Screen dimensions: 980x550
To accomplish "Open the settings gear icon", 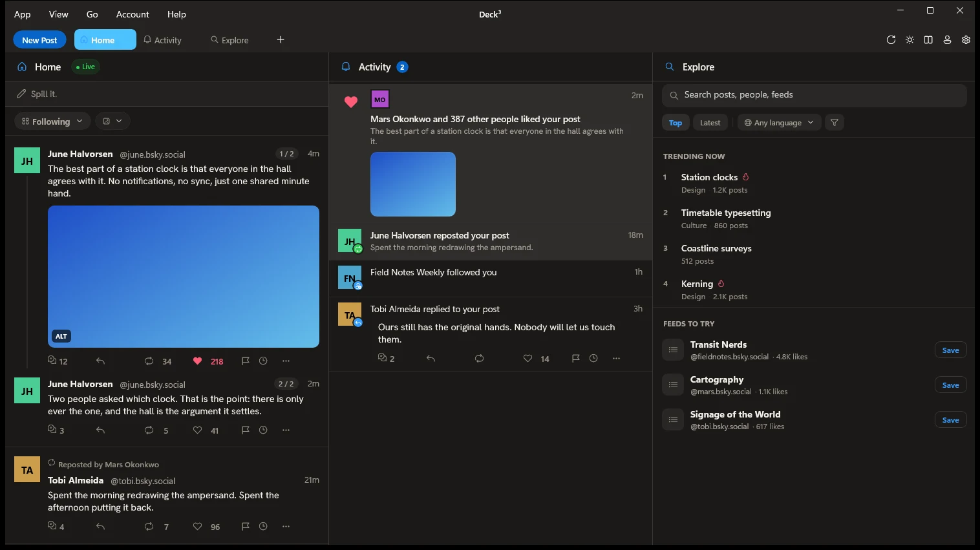I will pyautogui.click(x=966, y=40).
